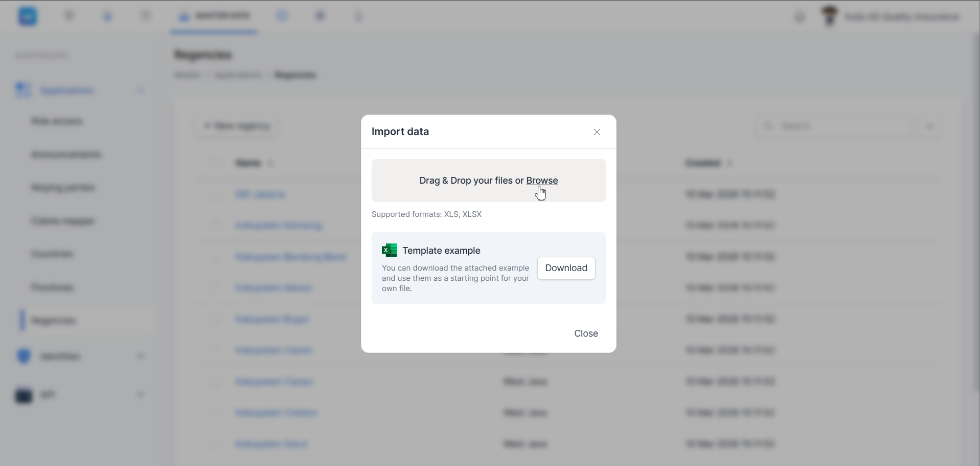
Task: Open the Kabupaten Cianjur link
Action: 274,382
